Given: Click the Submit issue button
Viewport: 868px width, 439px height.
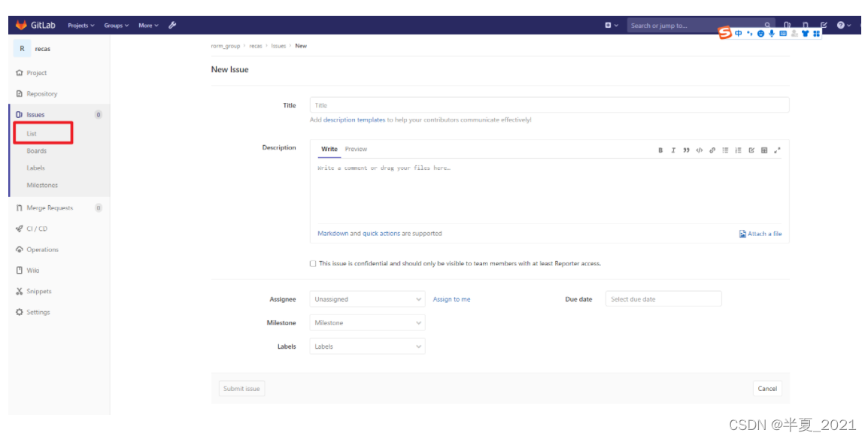Looking at the screenshot, I should (241, 389).
